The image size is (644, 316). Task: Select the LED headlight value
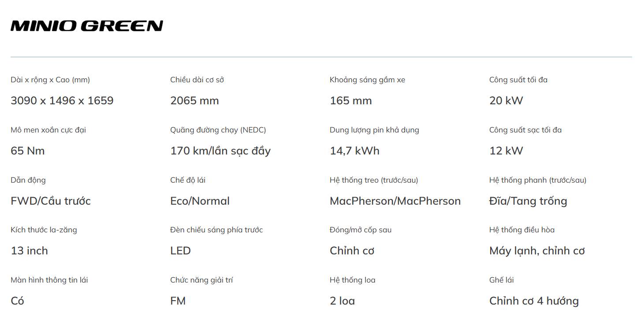[x=180, y=251]
